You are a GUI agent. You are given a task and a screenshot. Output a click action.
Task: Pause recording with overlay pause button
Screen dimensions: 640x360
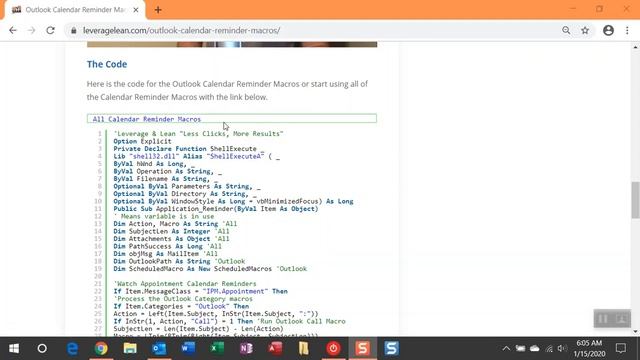click(x=603, y=319)
